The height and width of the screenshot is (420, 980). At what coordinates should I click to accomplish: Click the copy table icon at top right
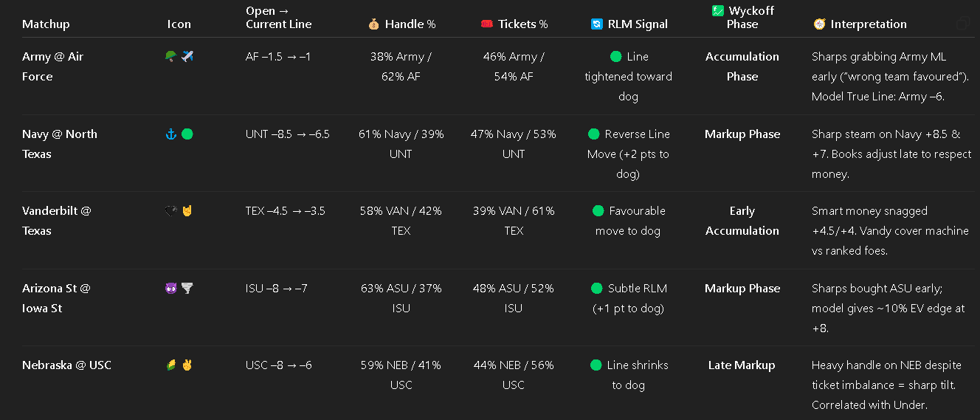point(962,24)
